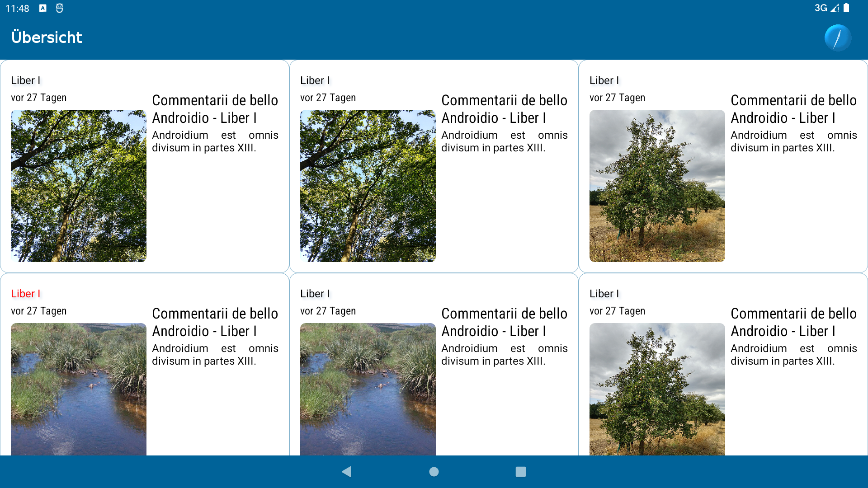Open the bottom-left stream photo
Viewport: 868px width, 488px height.
coord(79,389)
